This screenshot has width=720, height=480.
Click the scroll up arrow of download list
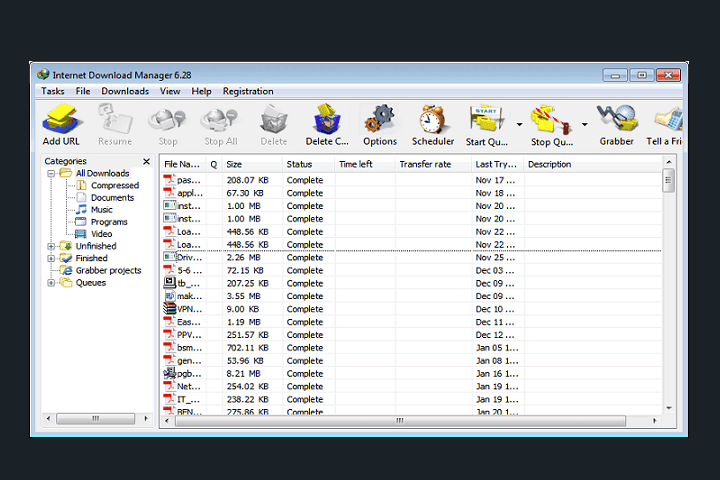tap(669, 162)
